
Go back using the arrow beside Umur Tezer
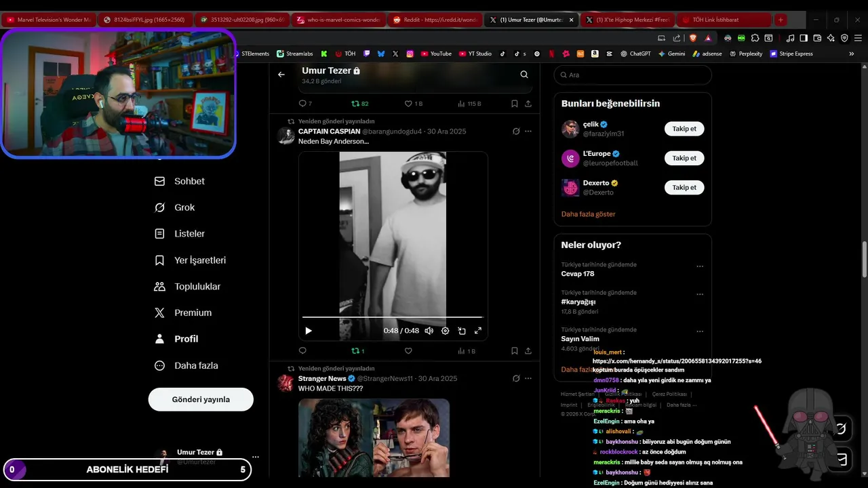click(281, 75)
